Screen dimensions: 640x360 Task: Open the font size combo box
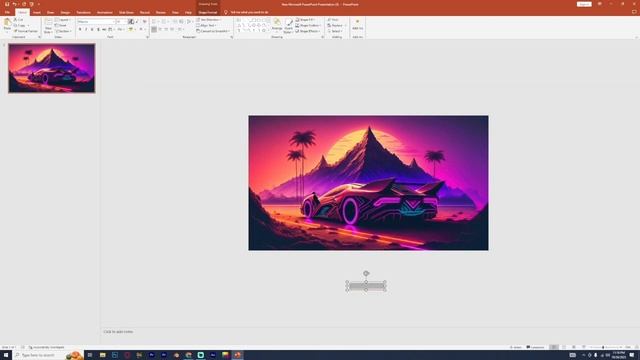[121, 21]
